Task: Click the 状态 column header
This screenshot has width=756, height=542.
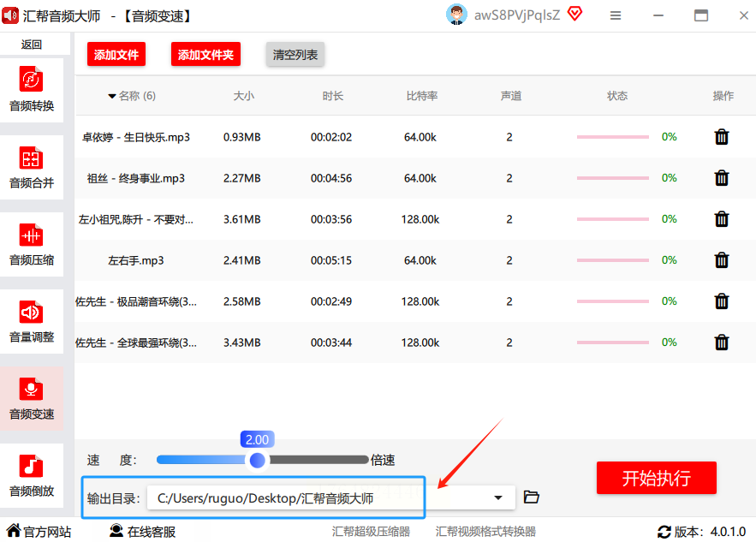Action: [x=617, y=96]
